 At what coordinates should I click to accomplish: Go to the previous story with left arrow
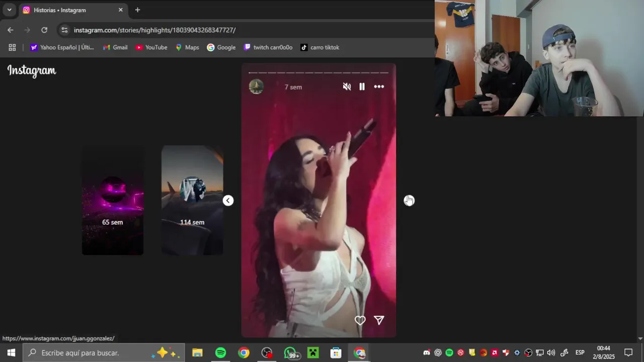point(228,201)
